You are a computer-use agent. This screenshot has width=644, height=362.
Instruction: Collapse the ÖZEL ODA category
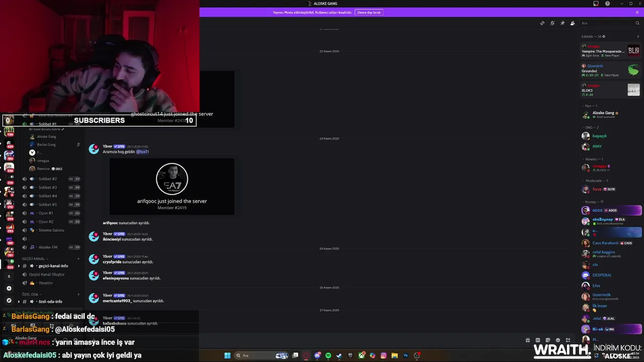coord(31,294)
